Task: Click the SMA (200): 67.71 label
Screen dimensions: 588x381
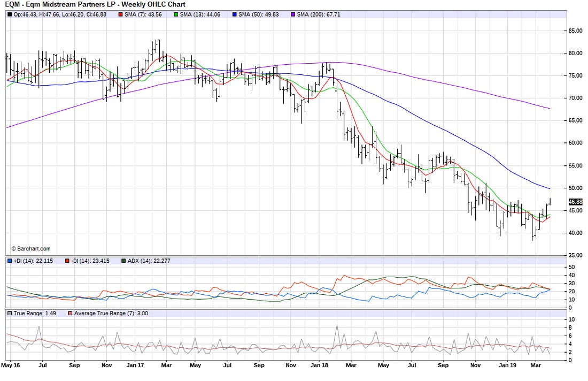Action: pos(319,14)
